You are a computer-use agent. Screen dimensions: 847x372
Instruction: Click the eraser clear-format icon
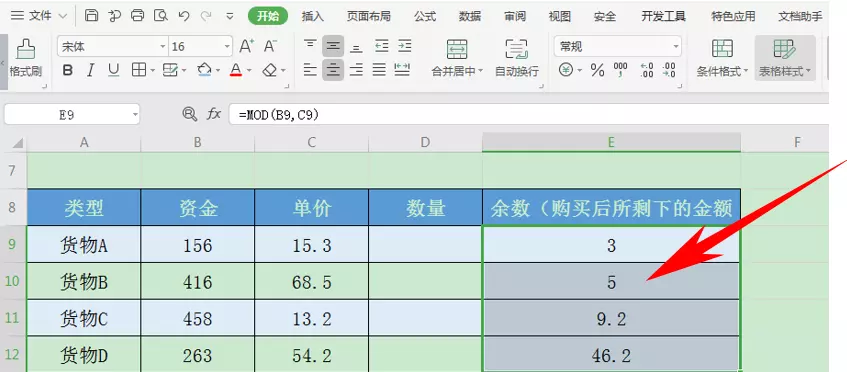[270, 70]
